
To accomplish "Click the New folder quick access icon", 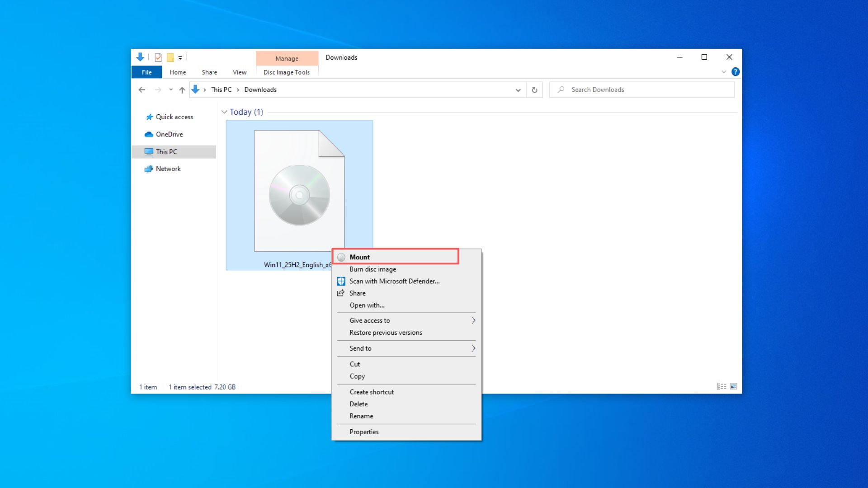I will point(170,57).
